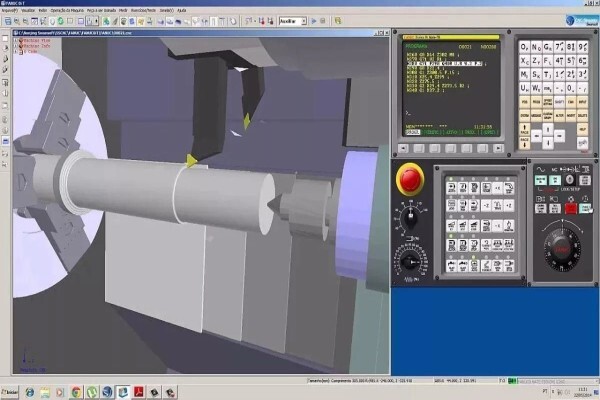Click the stop icon beside toolbar play

pos(323,21)
